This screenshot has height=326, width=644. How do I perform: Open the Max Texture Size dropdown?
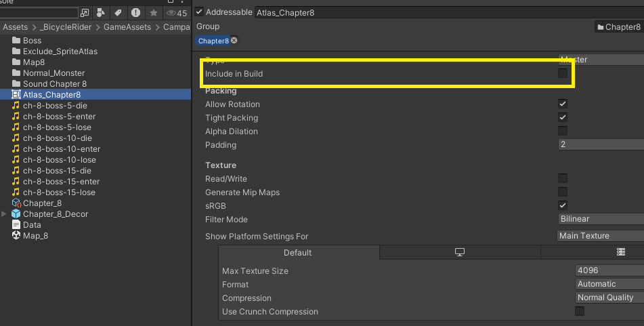coord(609,270)
